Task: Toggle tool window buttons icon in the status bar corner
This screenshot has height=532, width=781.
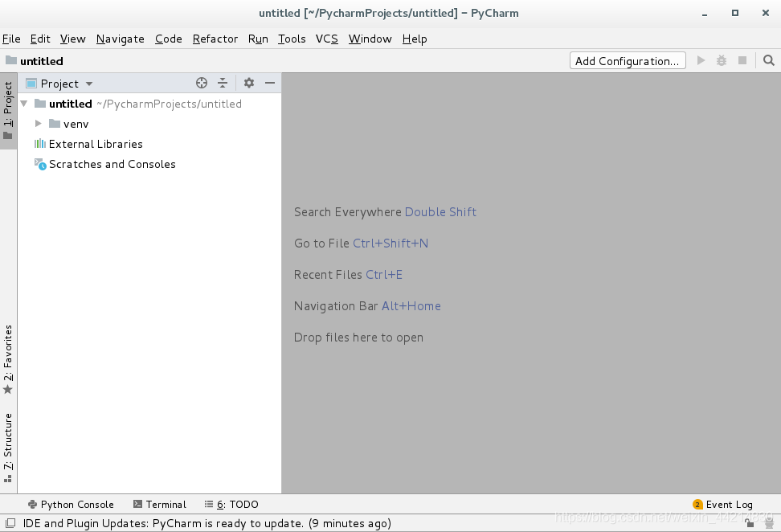Action: tap(10, 523)
